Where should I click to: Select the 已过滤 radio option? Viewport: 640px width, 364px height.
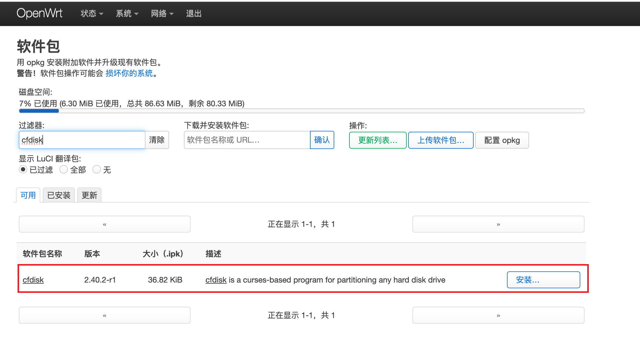pyautogui.click(x=23, y=169)
